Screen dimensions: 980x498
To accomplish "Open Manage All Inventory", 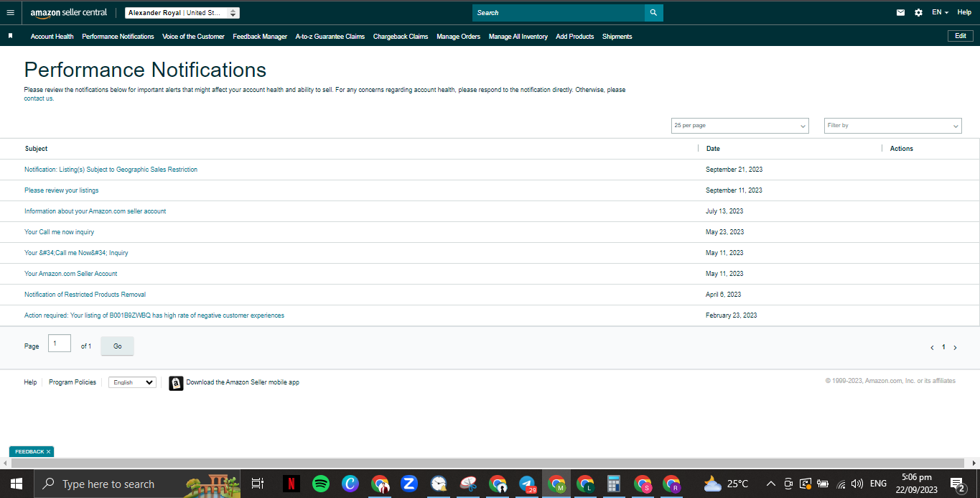I will point(518,37).
